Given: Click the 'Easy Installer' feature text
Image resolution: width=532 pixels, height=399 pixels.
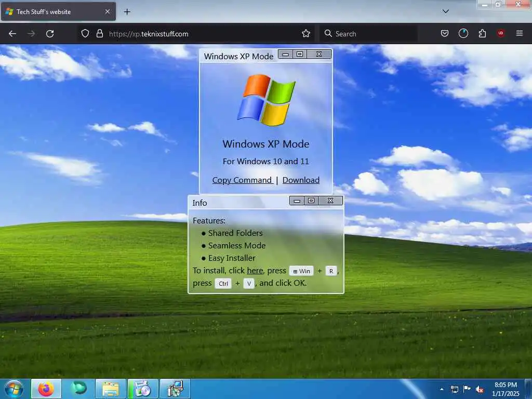Looking at the screenshot, I should 232,258.
